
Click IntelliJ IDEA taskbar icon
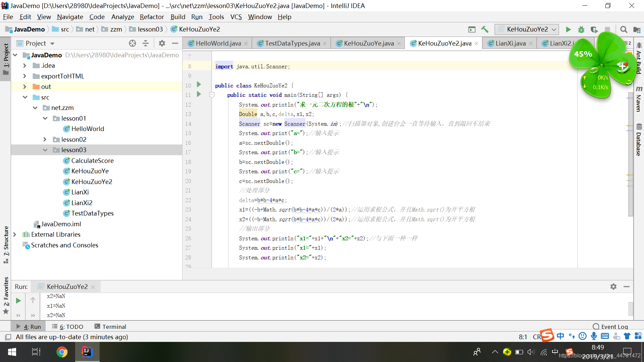(87, 352)
